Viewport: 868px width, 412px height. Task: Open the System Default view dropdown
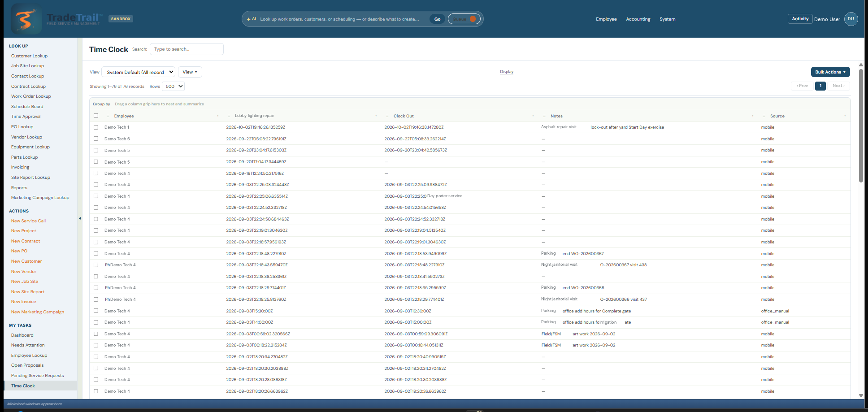139,72
